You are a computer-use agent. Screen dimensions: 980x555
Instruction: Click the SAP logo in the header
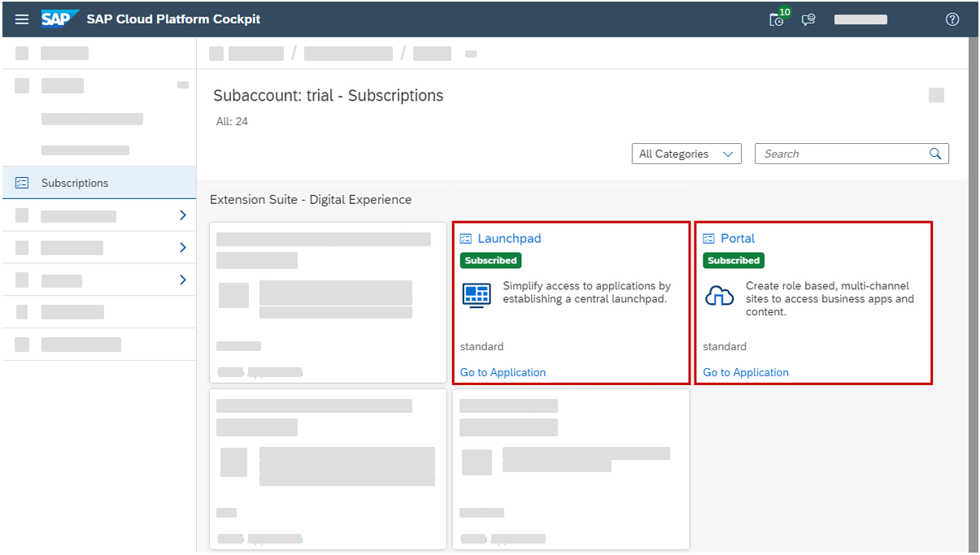pos(59,19)
